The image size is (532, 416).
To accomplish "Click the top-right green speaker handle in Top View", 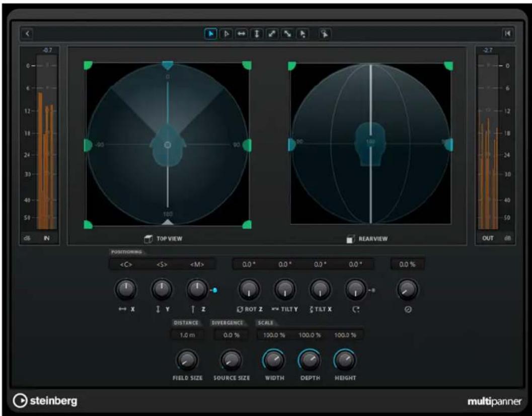I will pyautogui.click(x=247, y=65).
